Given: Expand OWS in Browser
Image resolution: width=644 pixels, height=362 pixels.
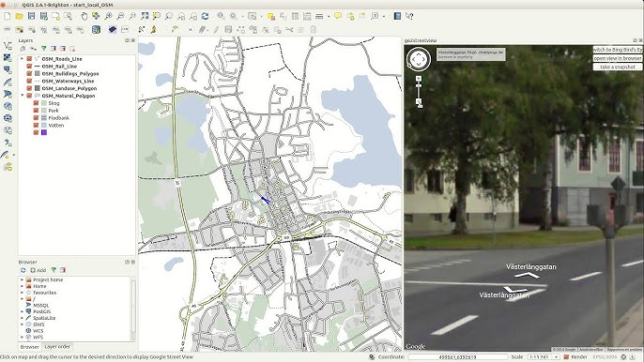Looking at the screenshot, I should coord(23,324).
